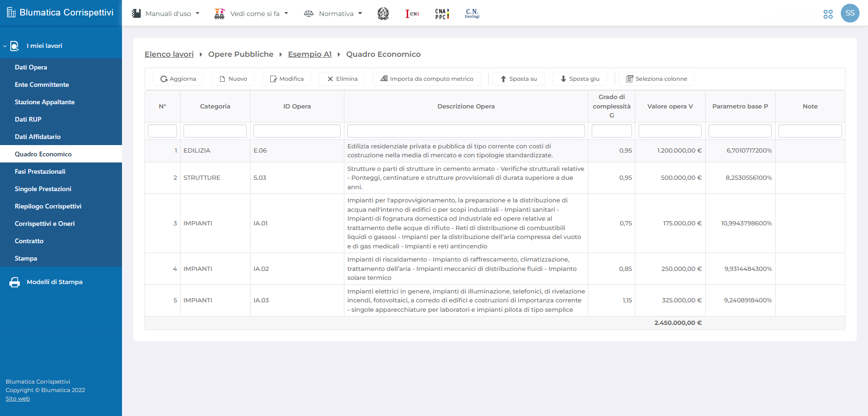
Task: Click the Vedi come si fa theater icon
Action: click(220, 14)
